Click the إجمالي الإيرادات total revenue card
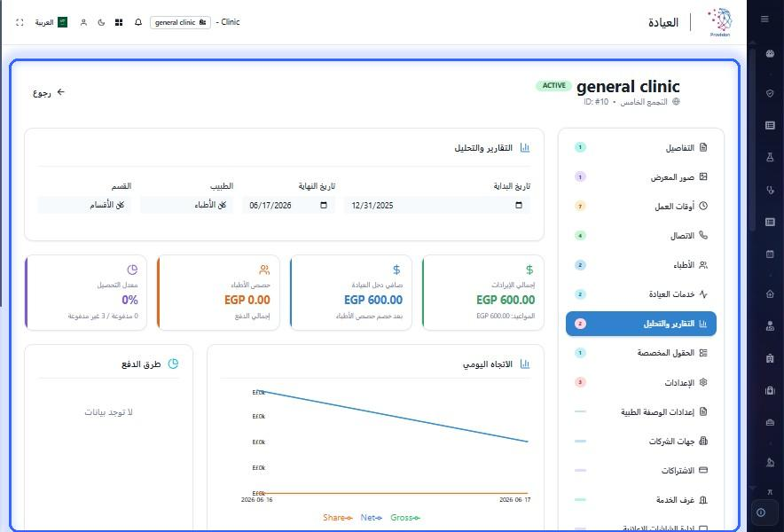Screen dimensions: 784x532 pyautogui.click(x=483, y=293)
